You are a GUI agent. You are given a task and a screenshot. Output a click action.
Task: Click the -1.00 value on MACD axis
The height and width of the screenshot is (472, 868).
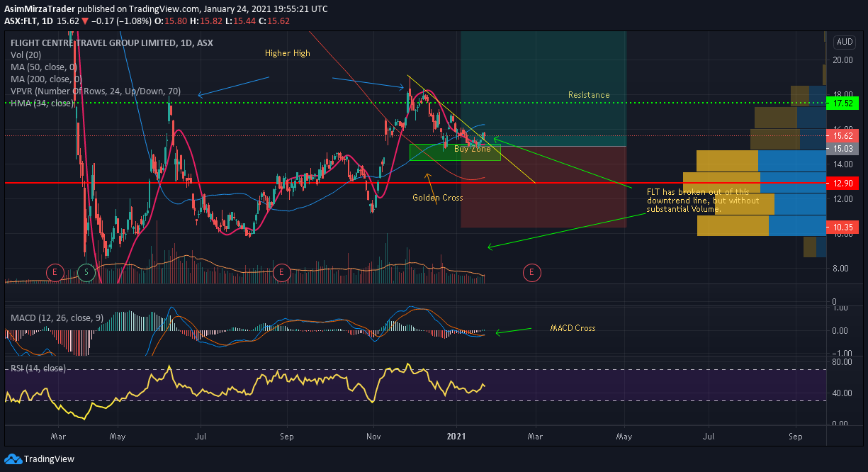coord(842,354)
